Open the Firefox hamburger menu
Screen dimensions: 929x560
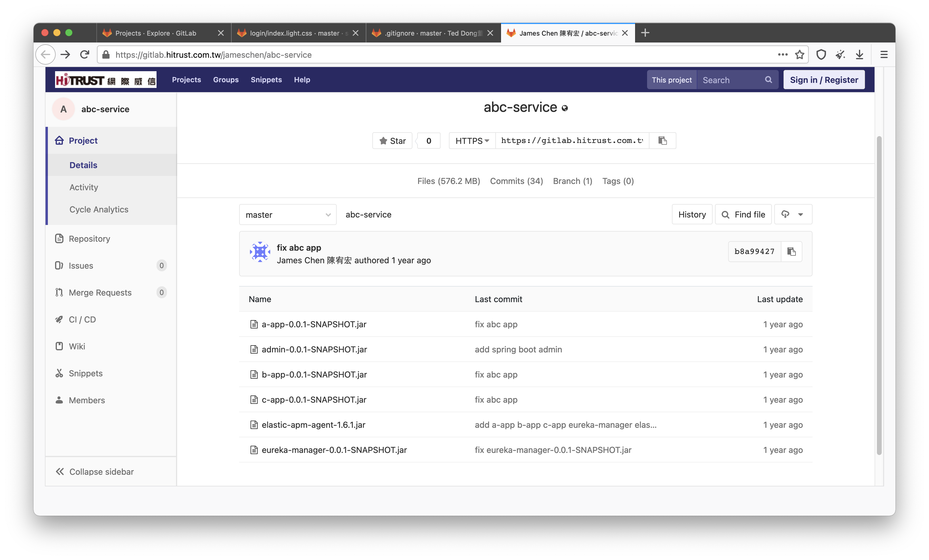click(884, 55)
